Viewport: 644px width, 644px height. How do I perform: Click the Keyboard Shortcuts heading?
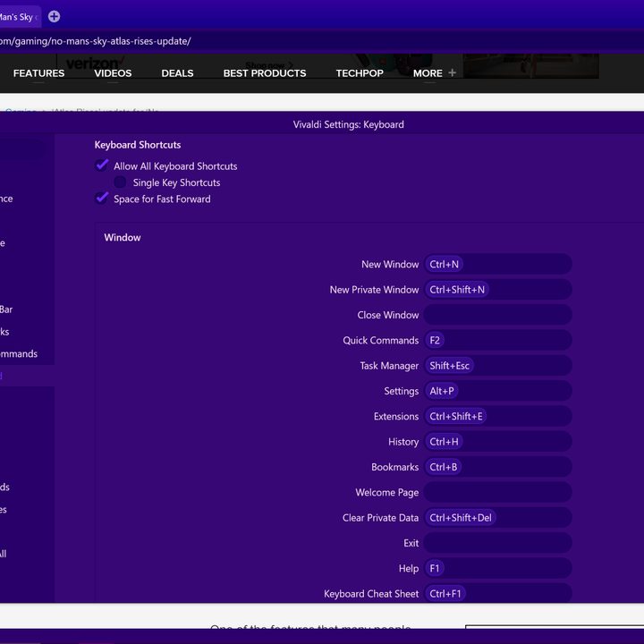138,145
